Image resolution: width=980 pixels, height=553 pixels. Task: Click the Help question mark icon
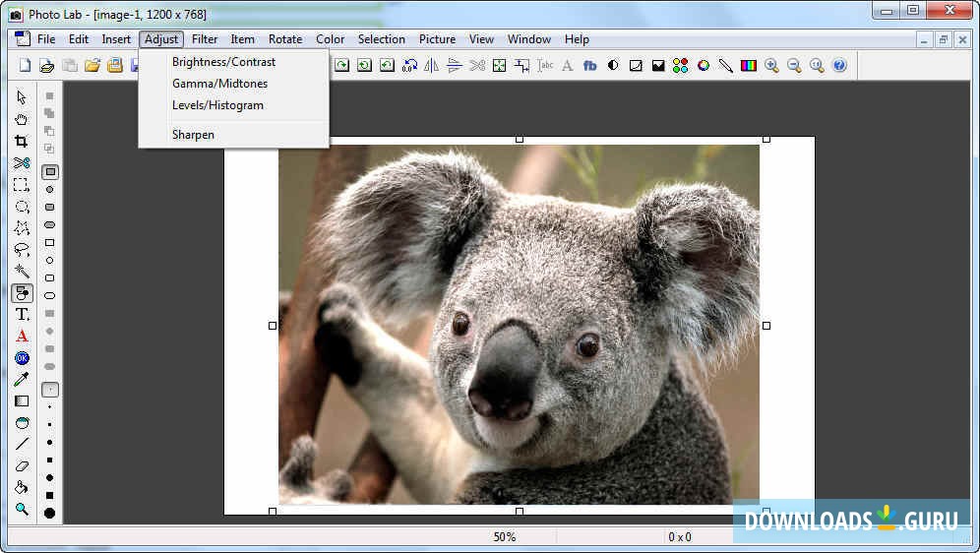(839, 66)
